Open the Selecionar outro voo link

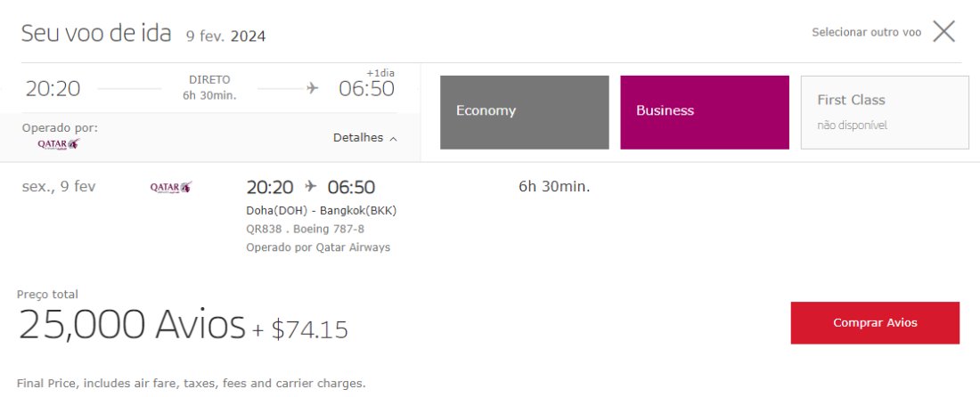click(866, 32)
